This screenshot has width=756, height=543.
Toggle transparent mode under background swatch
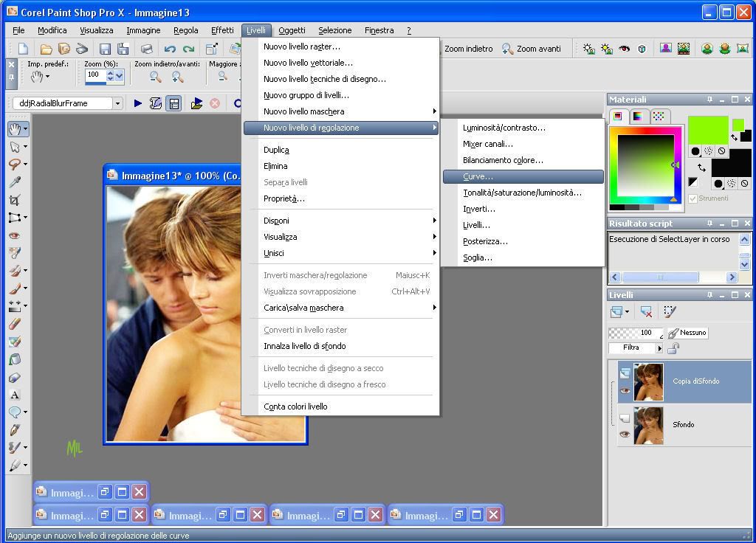click(744, 183)
